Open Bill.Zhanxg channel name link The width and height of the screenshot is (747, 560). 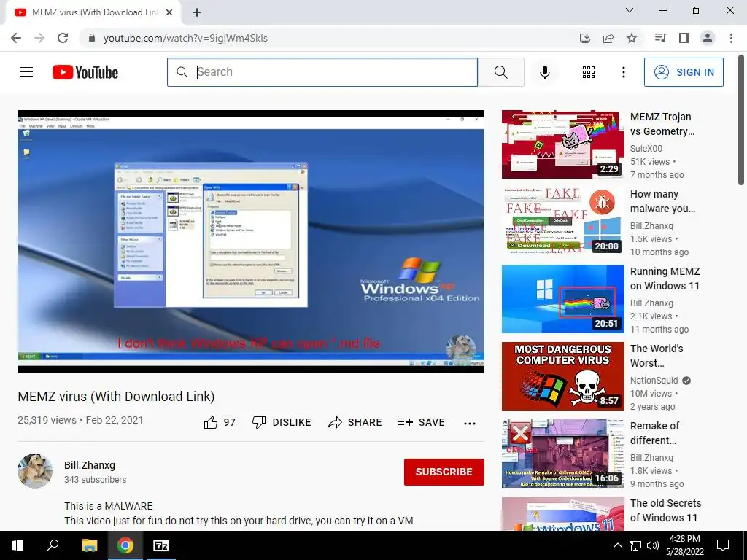(x=90, y=465)
